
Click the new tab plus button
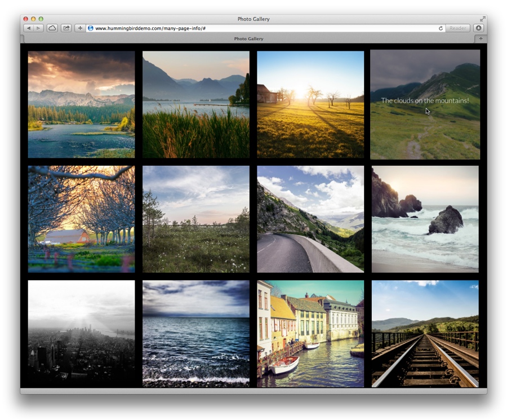pos(481,39)
